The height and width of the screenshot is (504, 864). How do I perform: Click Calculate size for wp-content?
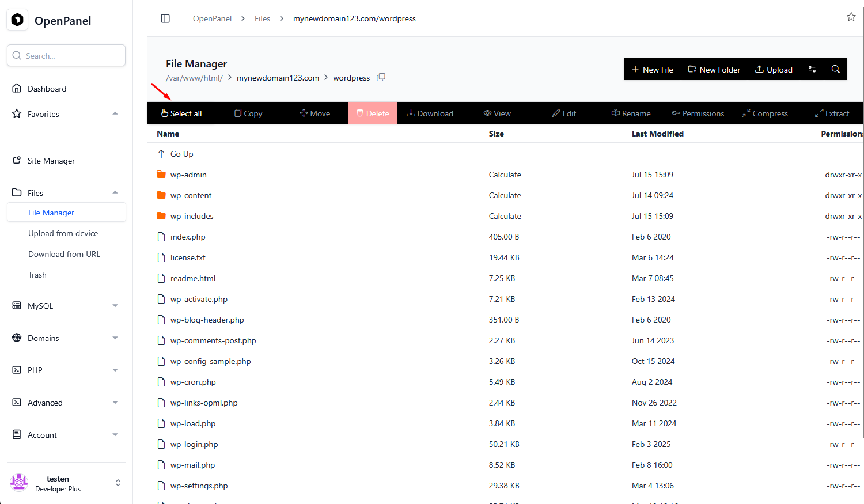505,195
